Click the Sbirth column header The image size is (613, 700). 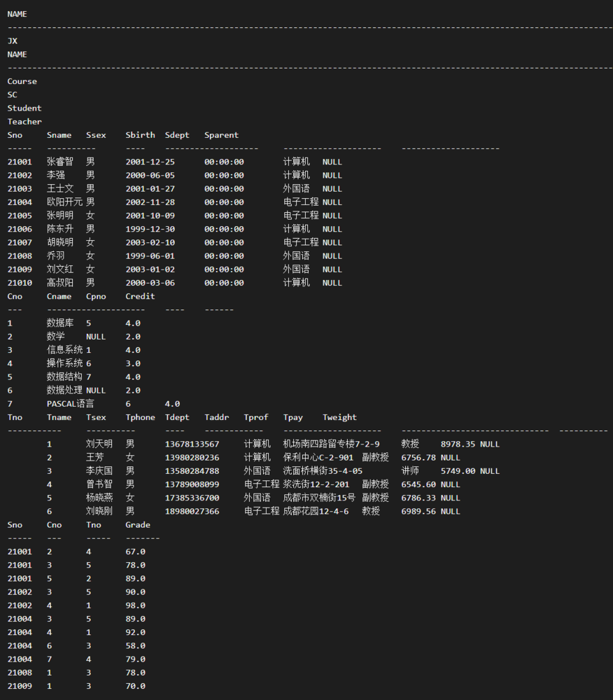[140, 135]
